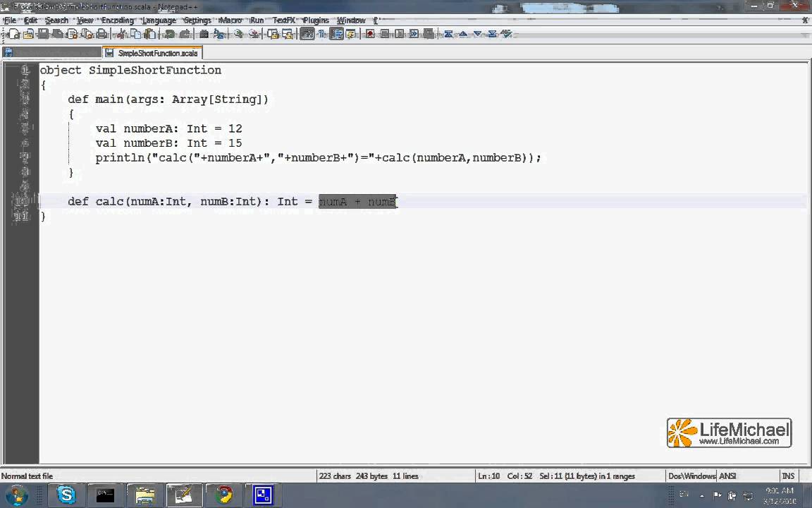The width and height of the screenshot is (812, 508).
Task: Open the Encoding menu
Action: 118,20
